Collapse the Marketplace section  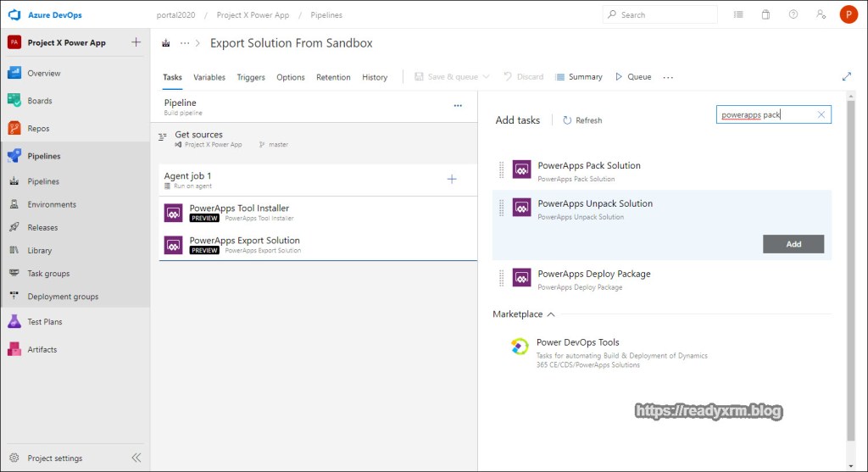point(551,314)
